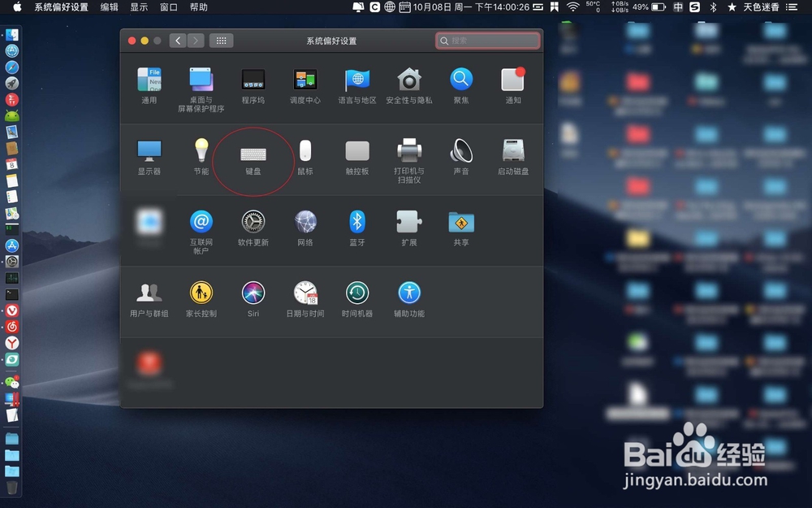Open Notification Center list icon
This screenshot has height=508, width=812.
pyautogui.click(x=791, y=7)
